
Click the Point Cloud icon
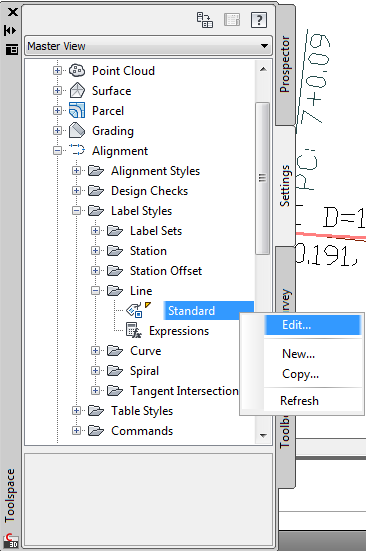pyautogui.click(x=77, y=70)
